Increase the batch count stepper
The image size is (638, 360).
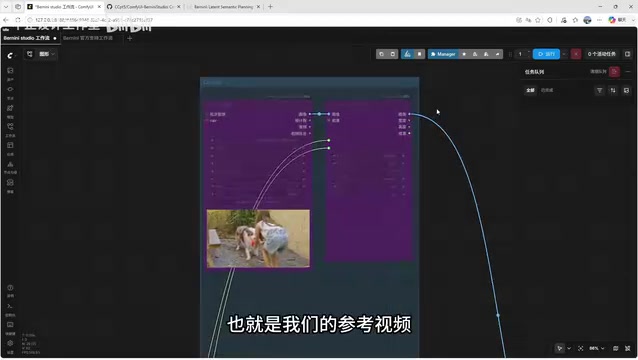point(529,52)
